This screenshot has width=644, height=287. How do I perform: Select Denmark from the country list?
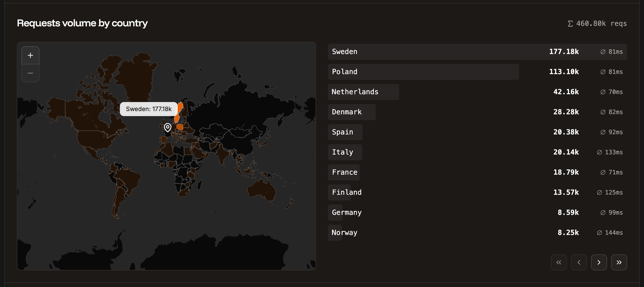pyautogui.click(x=347, y=112)
